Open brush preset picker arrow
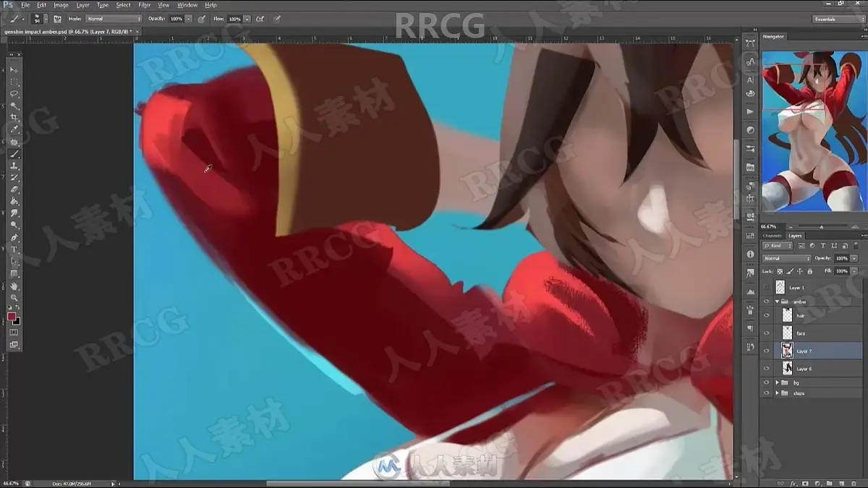This screenshot has width=868, height=488. (46, 19)
